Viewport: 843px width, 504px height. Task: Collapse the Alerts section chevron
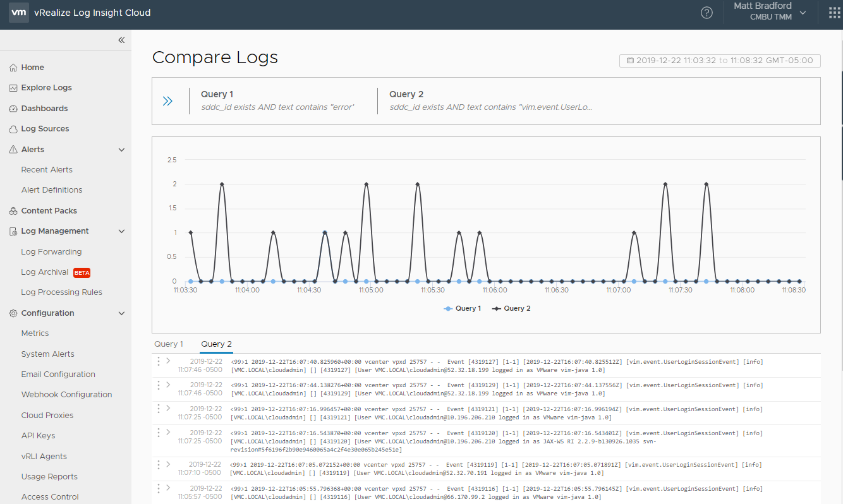[122, 150]
